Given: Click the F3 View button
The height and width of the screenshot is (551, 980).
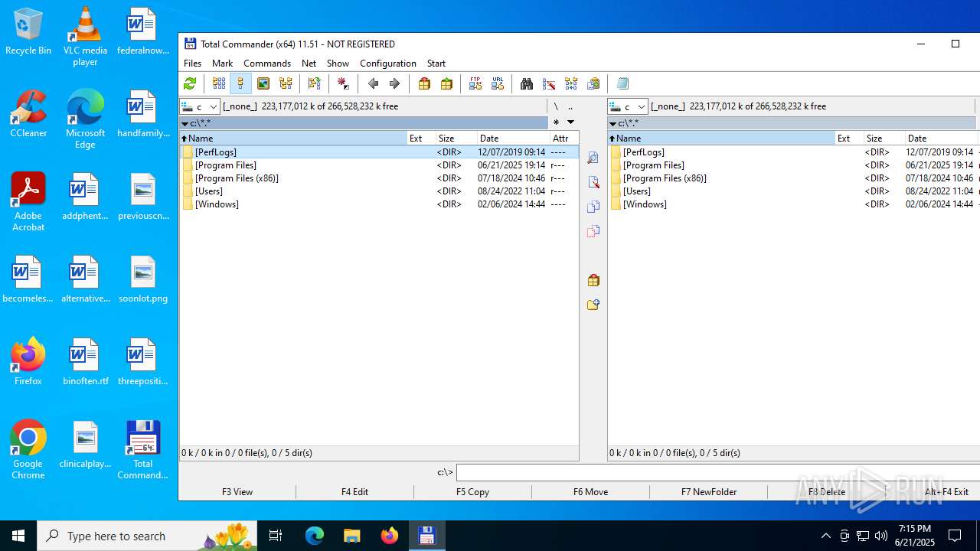Looking at the screenshot, I should [237, 491].
